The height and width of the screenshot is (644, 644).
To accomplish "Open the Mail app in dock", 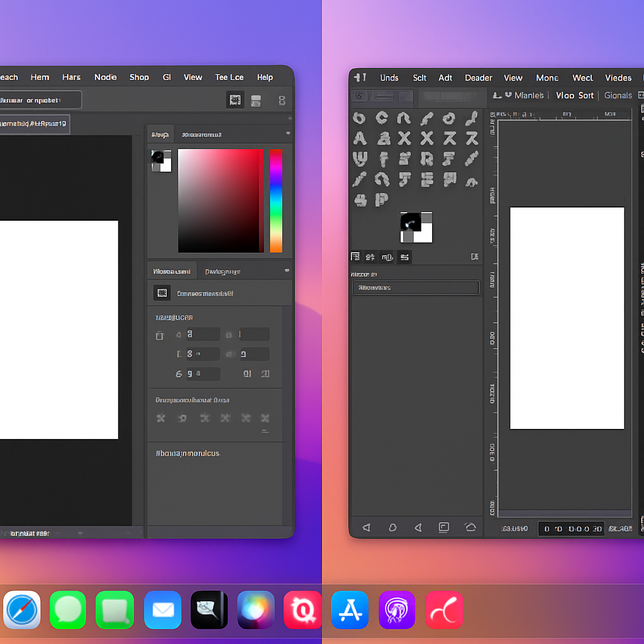I will pyautogui.click(x=163, y=610).
